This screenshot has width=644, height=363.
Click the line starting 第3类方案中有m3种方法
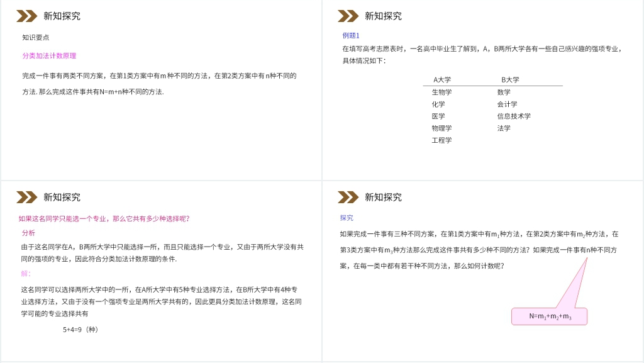pyautogui.click(x=479, y=250)
